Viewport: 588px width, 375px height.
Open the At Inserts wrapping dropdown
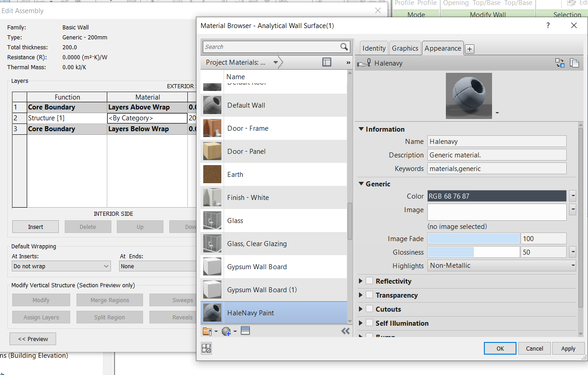point(61,266)
